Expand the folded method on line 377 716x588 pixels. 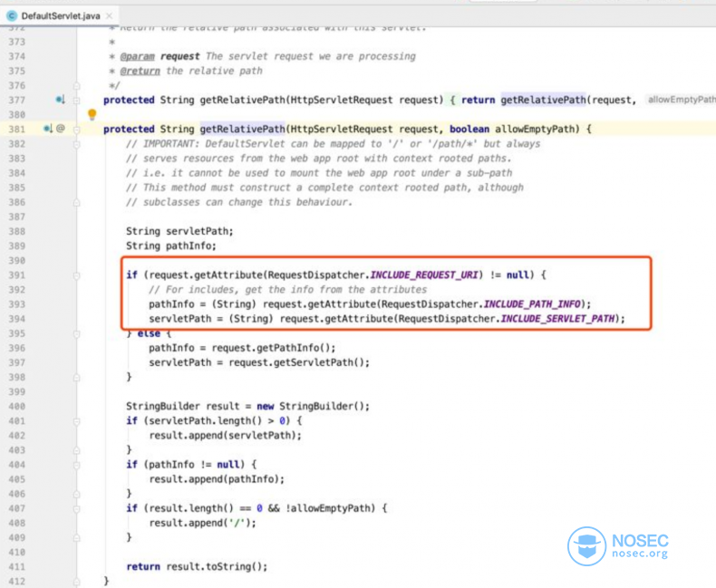click(77, 100)
